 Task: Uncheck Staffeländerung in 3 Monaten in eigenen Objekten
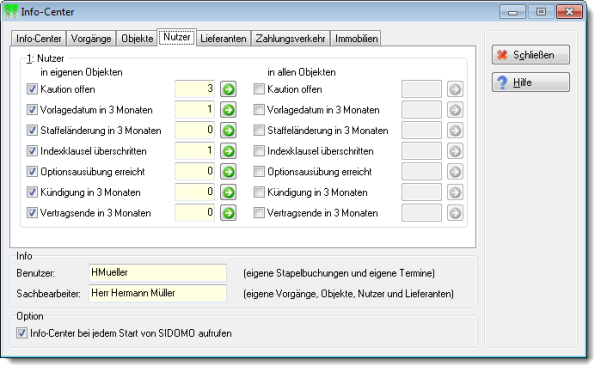pos(32,130)
